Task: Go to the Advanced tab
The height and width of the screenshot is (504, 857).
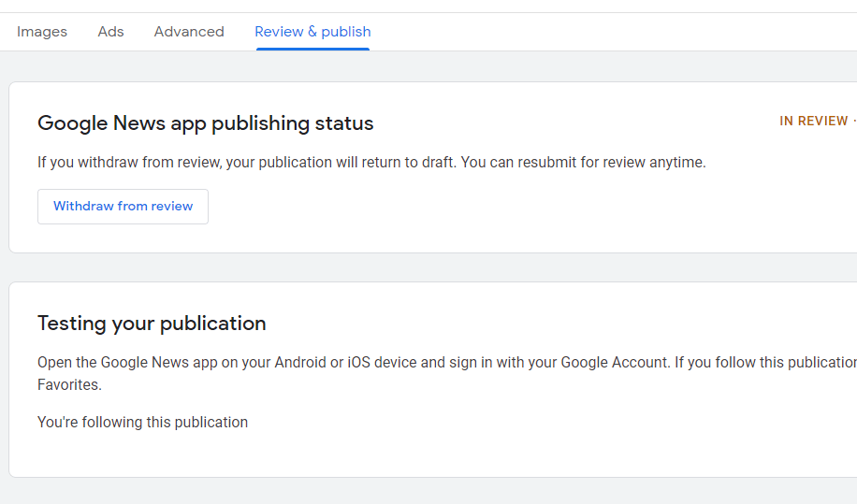Action: pos(189,32)
